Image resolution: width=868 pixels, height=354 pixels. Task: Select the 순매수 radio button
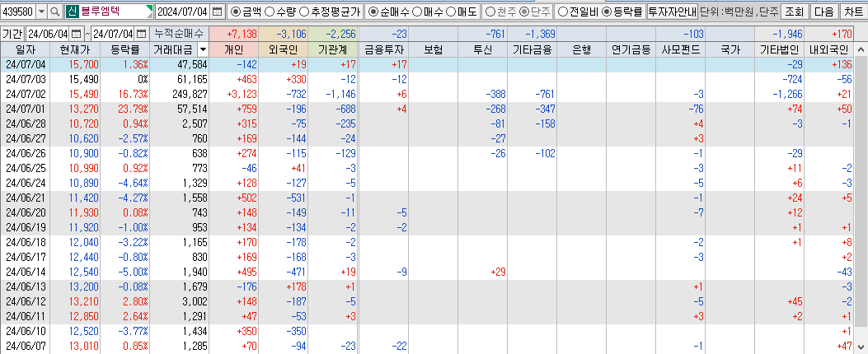click(x=373, y=11)
